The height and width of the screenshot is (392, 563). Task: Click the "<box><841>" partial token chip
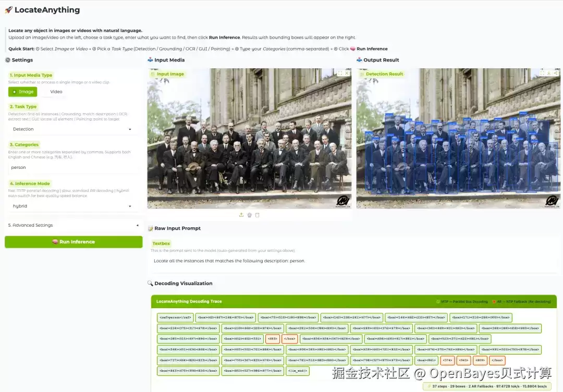click(x=426, y=360)
